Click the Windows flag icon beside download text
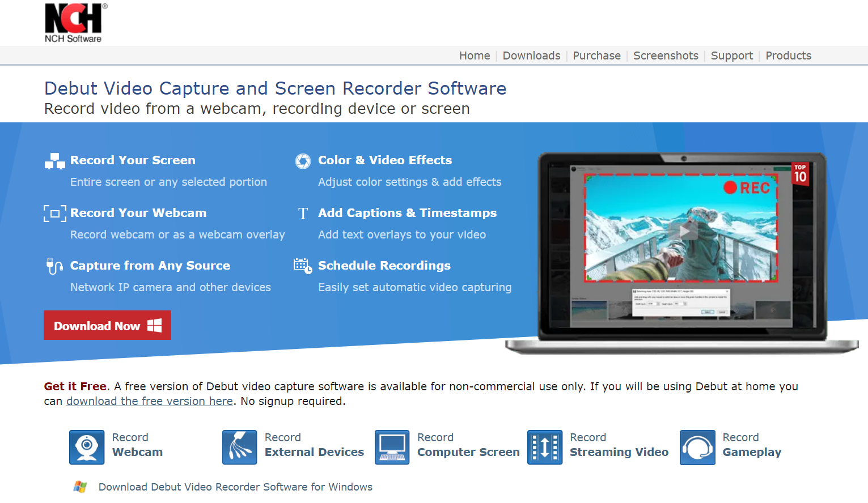The height and width of the screenshot is (503, 868). pyautogui.click(x=80, y=487)
